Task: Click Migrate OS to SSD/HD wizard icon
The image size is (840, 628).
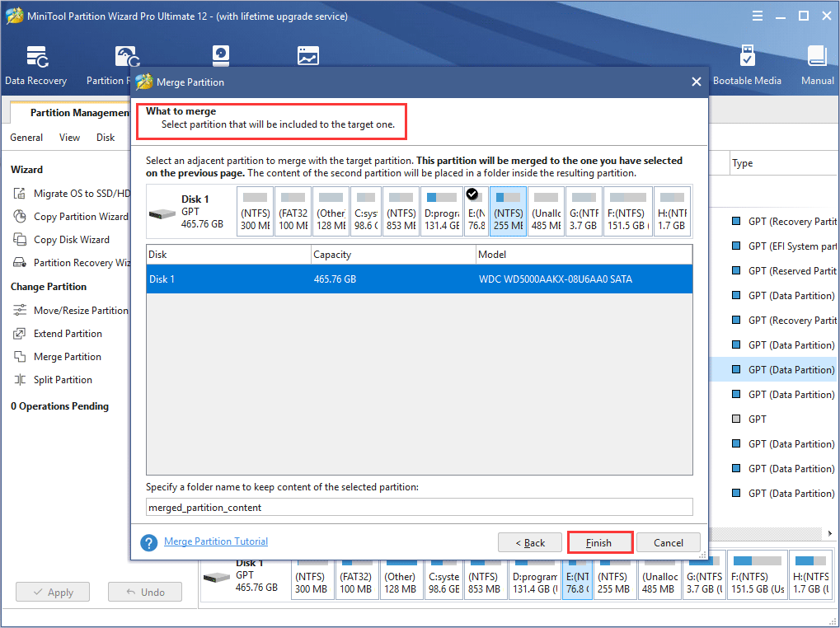Action: click(19, 194)
